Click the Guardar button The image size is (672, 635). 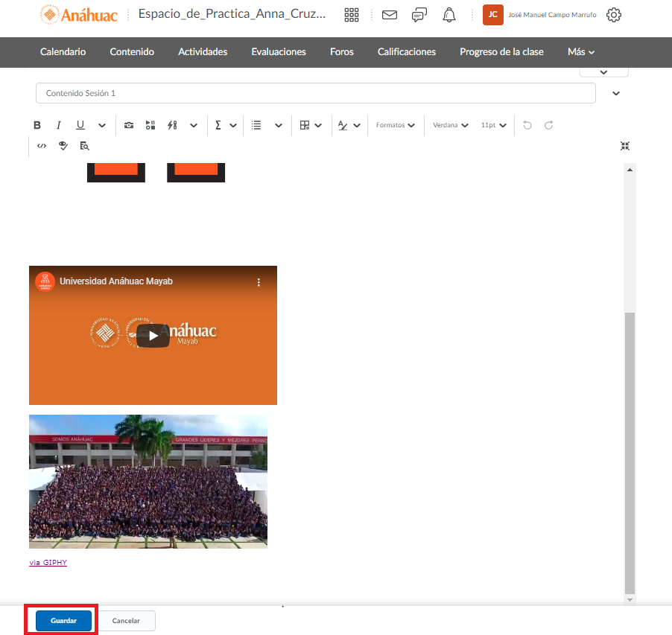[x=63, y=621]
